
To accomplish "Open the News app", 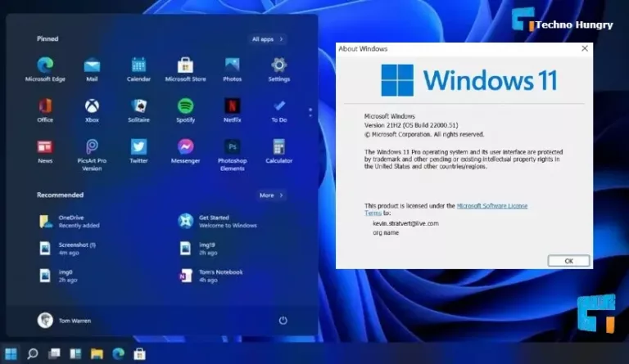I will (x=45, y=151).
